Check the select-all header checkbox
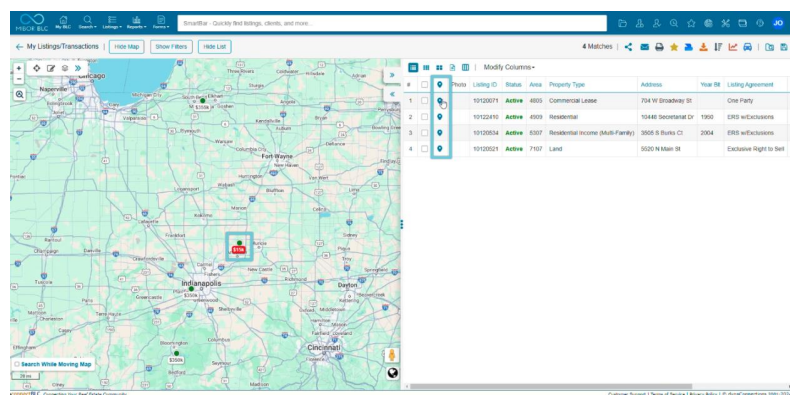Image resolution: width=805 pixels, height=404 pixels. tap(424, 85)
